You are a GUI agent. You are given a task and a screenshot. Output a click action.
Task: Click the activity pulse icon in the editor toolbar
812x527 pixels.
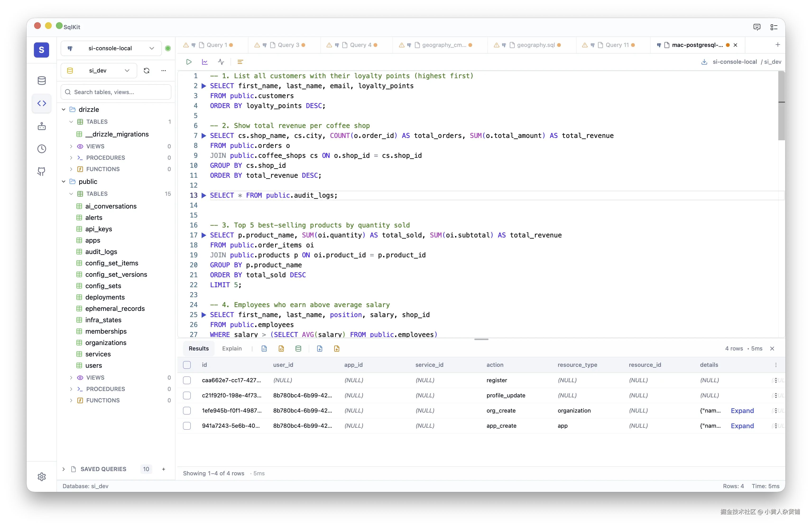point(221,62)
